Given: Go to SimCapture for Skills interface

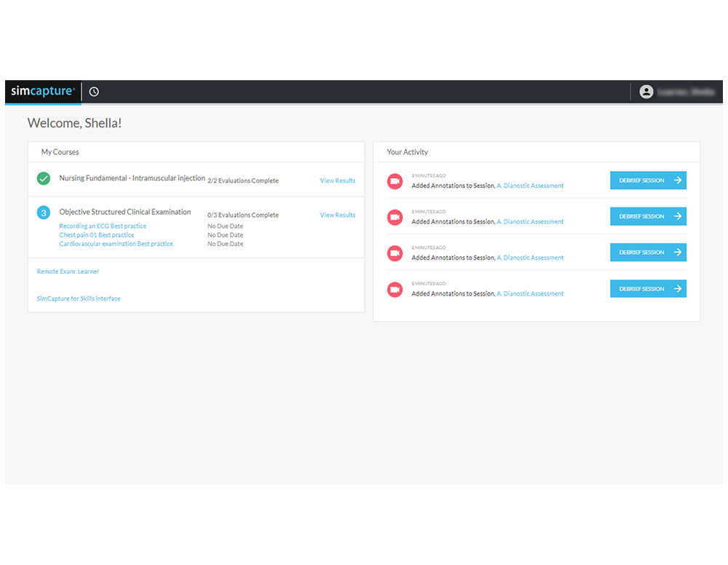Looking at the screenshot, I should pos(79,299).
